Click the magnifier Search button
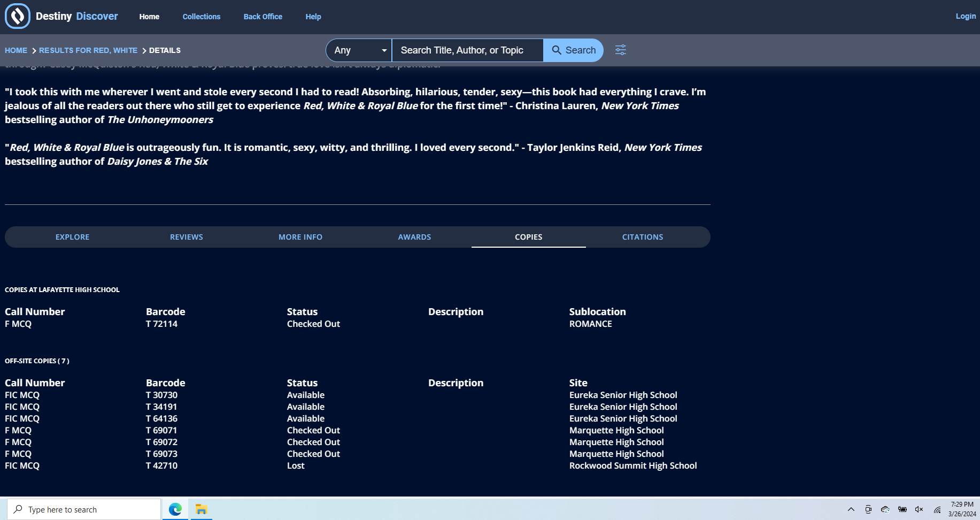 (573, 50)
